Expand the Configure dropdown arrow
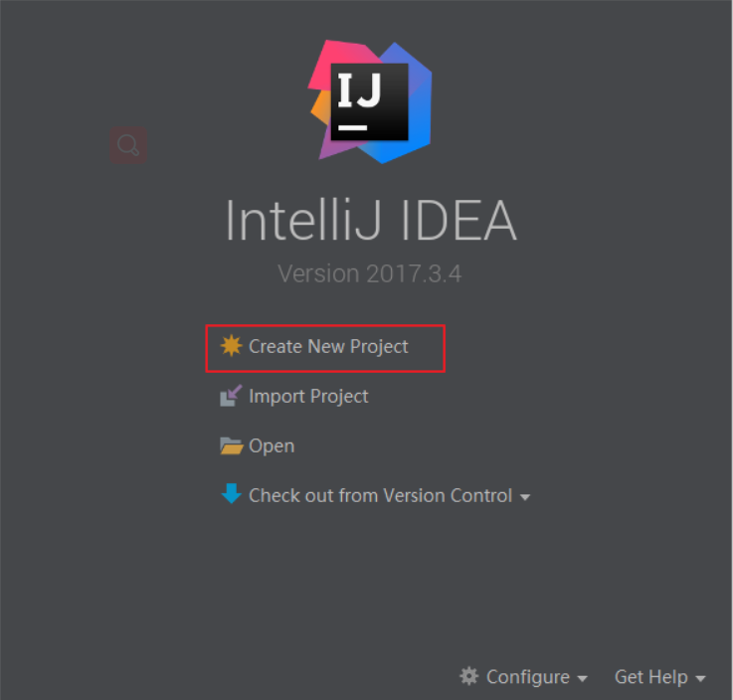 [582, 678]
